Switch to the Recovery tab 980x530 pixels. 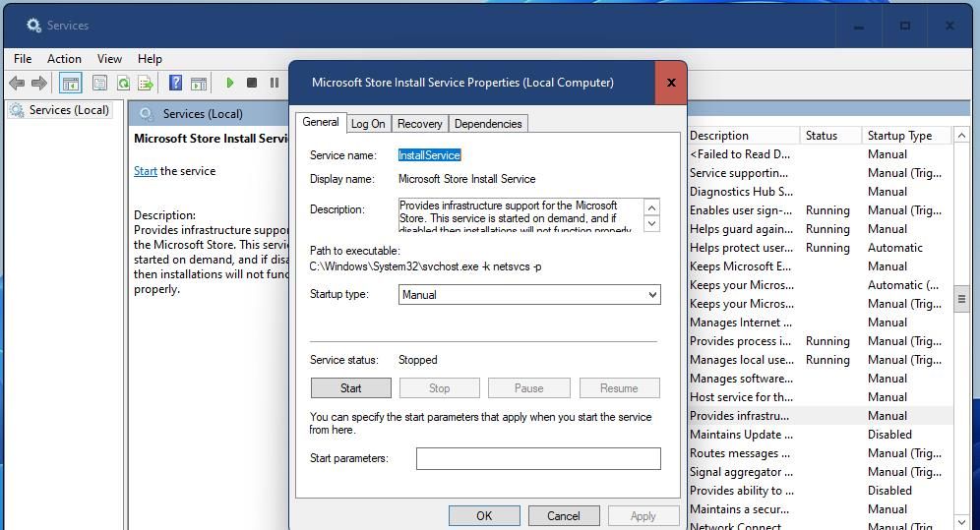pos(419,124)
